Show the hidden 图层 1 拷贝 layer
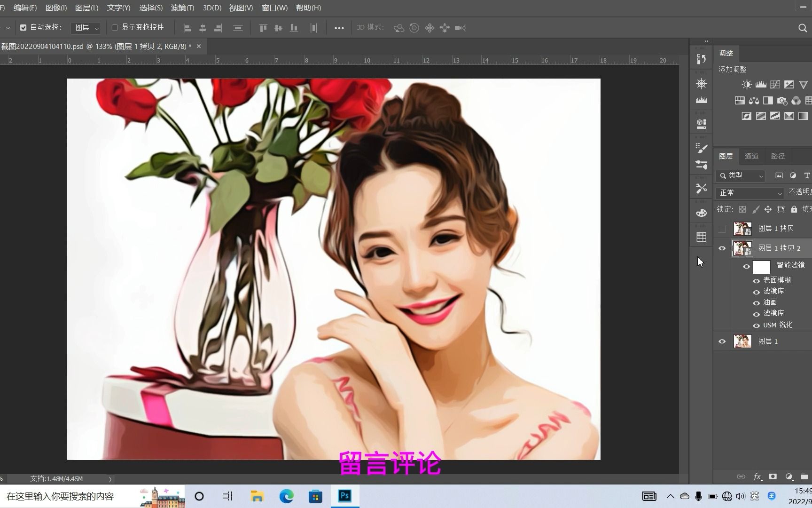812x508 pixels. [x=722, y=229]
